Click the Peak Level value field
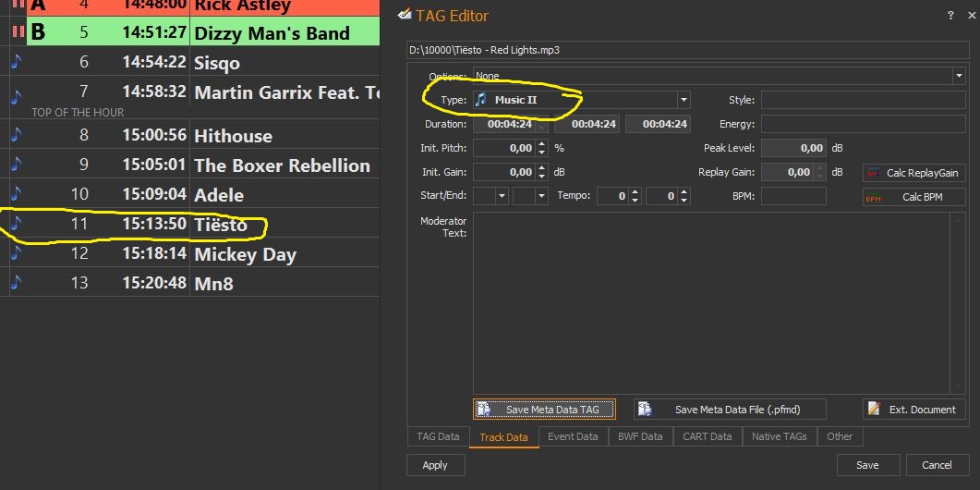The height and width of the screenshot is (490, 980). pos(793,148)
